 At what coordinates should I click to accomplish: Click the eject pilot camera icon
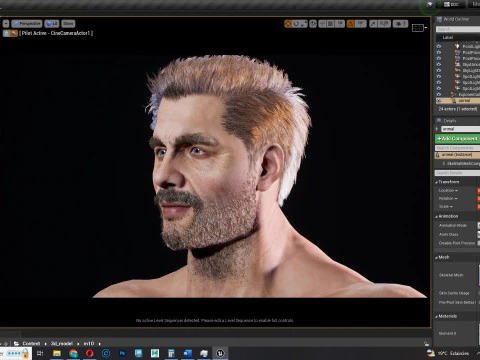6,33
